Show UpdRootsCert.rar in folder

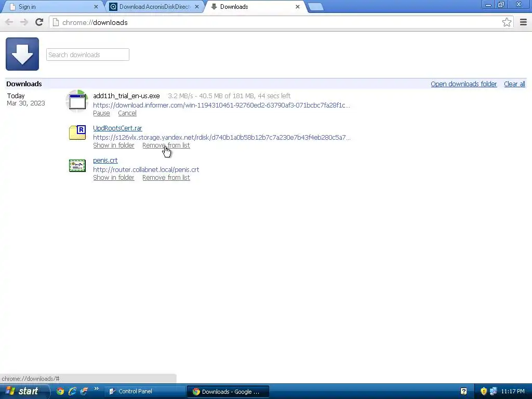pos(114,145)
